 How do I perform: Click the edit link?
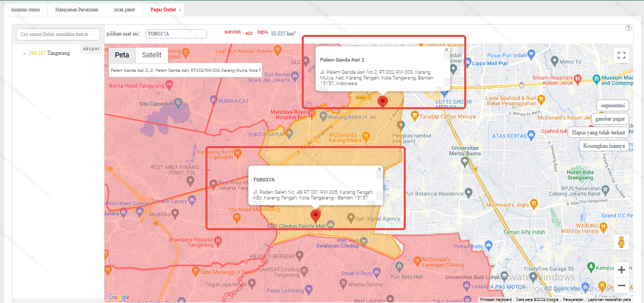pos(249,33)
